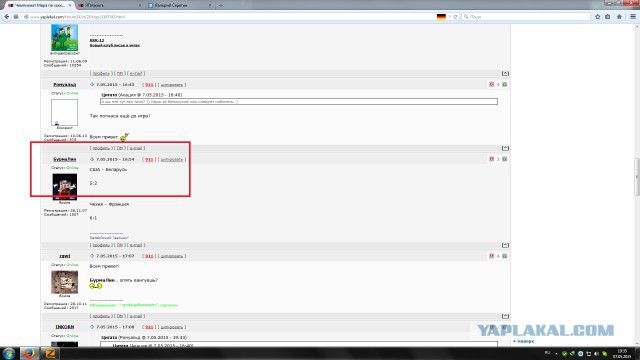Screen dimensions: 640x360
Task: Open blue signature link below the 6:1 score
Action: point(109,238)
